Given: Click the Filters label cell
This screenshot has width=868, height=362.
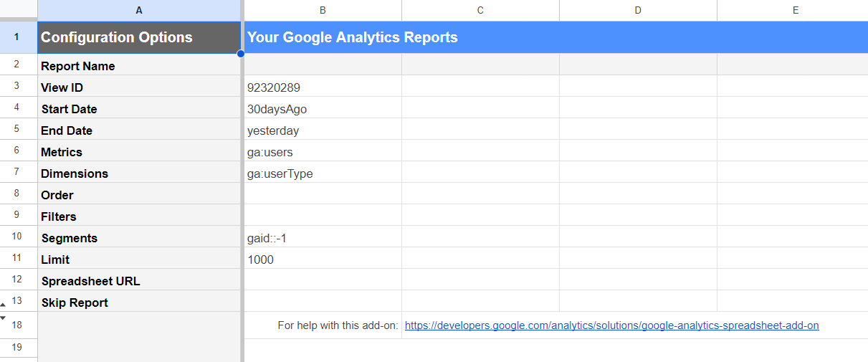Looking at the screenshot, I should [139, 216].
